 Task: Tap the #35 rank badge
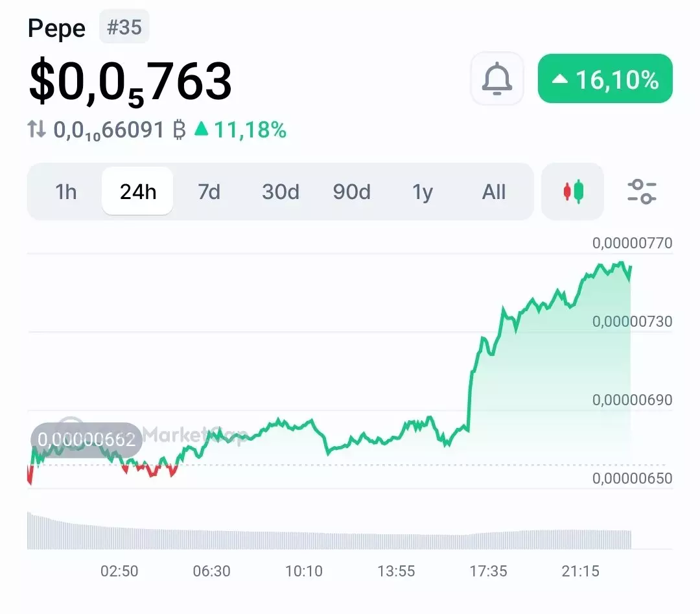point(124,27)
